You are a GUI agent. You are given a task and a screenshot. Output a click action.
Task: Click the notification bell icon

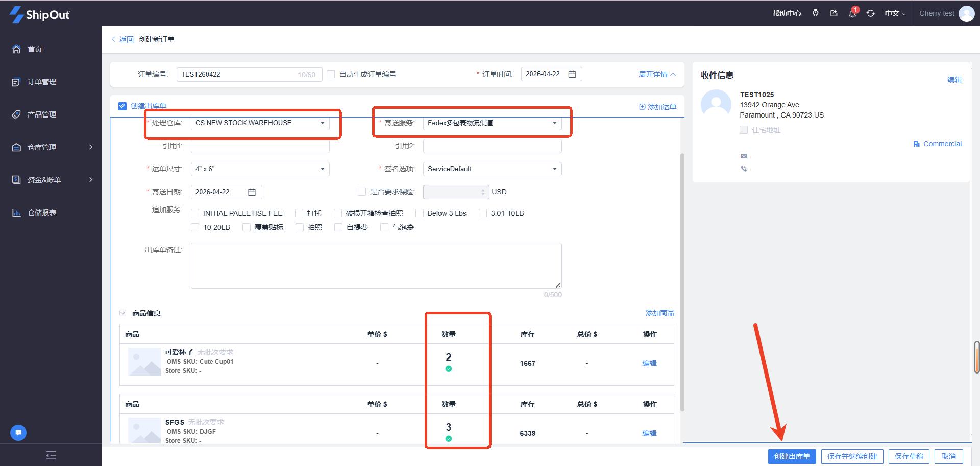pyautogui.click(x=852, y=14)
